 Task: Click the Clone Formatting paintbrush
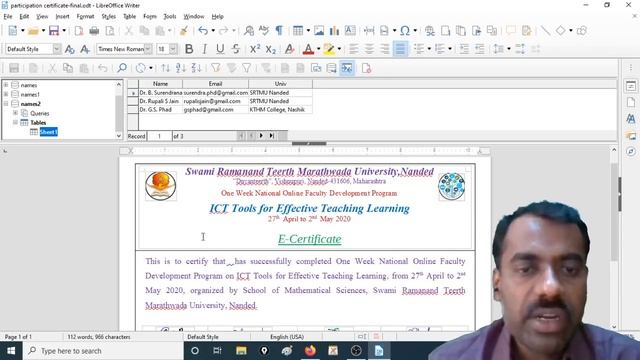click(x=184, y=31)
